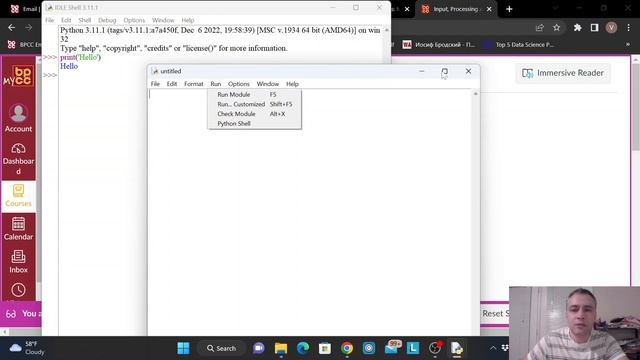Viewport: 640px width, 360px height.
Task: Open Edit menu in untitled editor
Action: 172,84
